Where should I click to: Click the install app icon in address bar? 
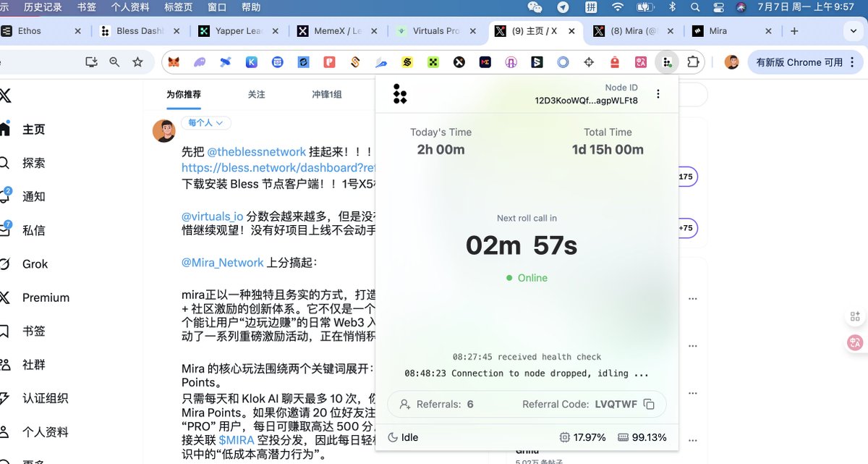[x=91, y=62]
